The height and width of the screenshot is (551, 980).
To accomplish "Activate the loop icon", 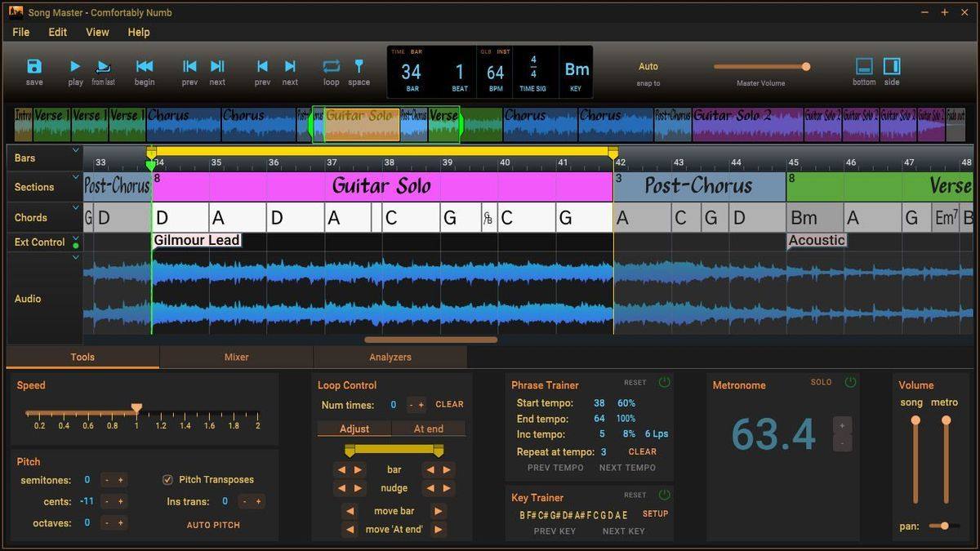I will click(x=331, y=67).
